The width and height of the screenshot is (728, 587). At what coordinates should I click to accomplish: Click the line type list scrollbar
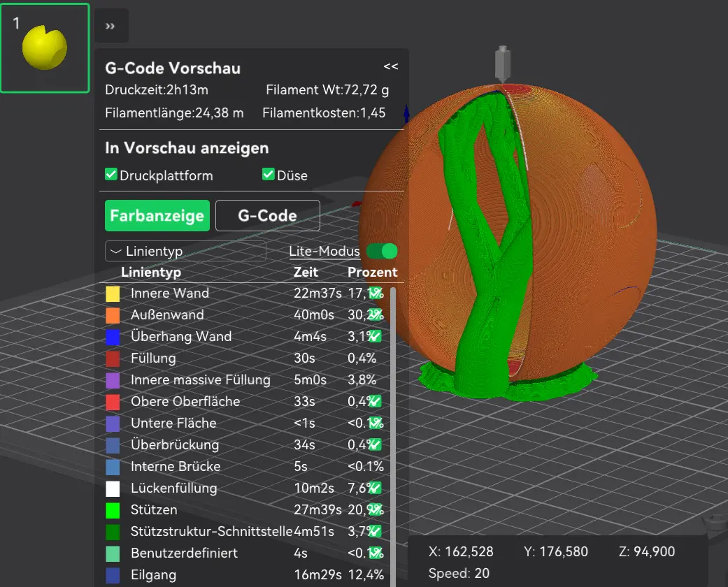point(393,436)
